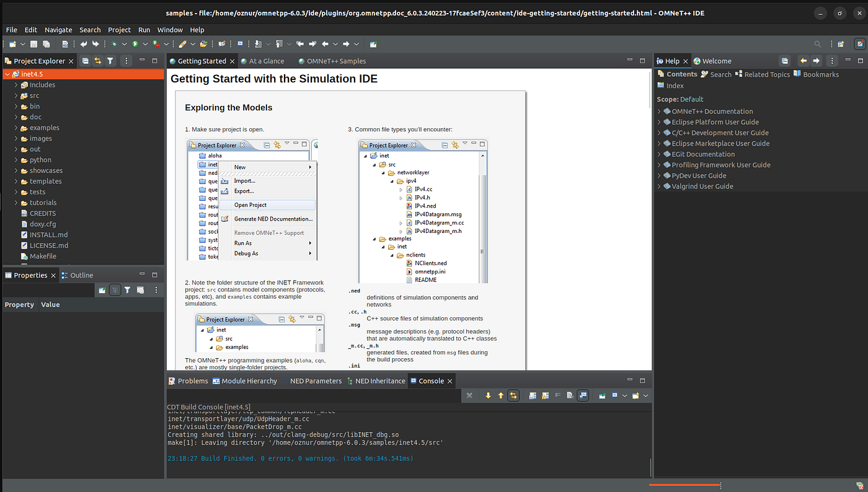
Task: Toggle Show Categories in Properties view
Action: (115, 290)
